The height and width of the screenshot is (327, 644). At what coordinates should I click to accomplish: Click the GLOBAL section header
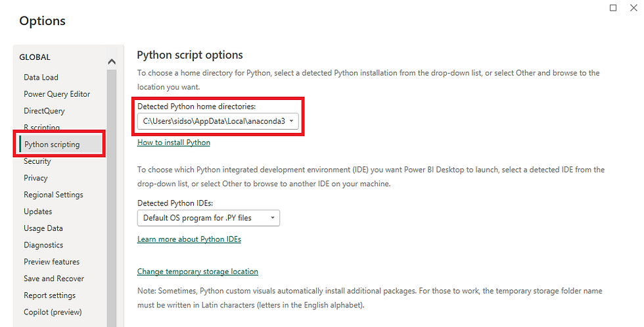coord(35,57)
